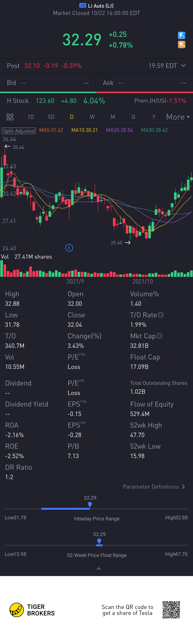Image resolution: width=193 pixels, height=644 pixels.
Task: Tap the Tiger Brokers logo
Action: [32, 610]
